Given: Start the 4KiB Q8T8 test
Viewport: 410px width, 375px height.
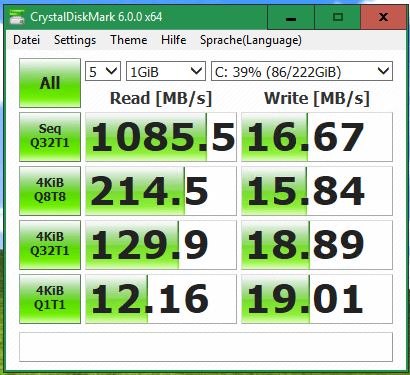Looking at the screenshot, I should (x=50, y=191).
